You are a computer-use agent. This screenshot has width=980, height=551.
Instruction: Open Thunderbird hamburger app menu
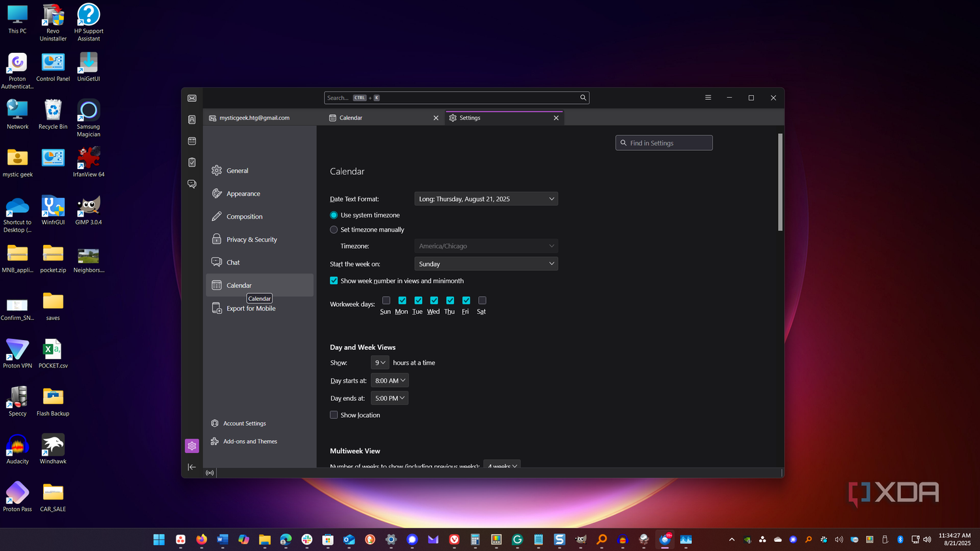pos(708,97)
